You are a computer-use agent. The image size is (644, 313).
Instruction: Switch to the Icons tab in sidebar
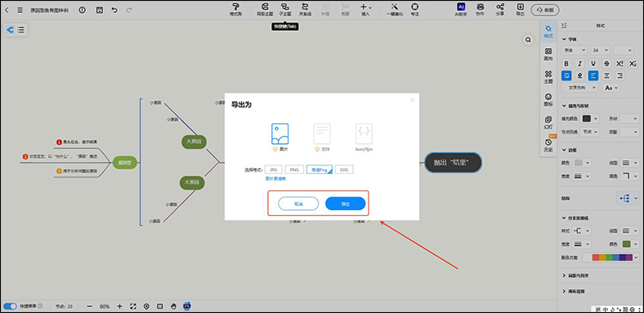coord(549,99)
